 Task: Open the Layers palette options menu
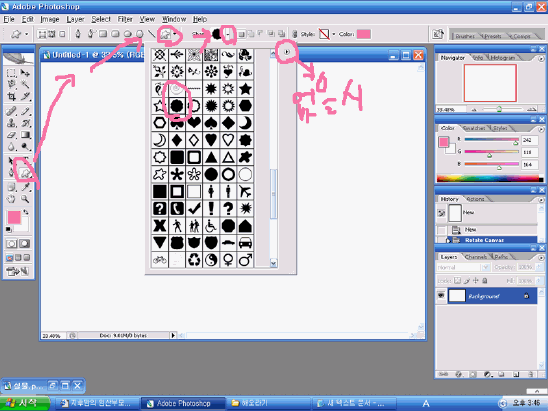click(x=541, y=258)
